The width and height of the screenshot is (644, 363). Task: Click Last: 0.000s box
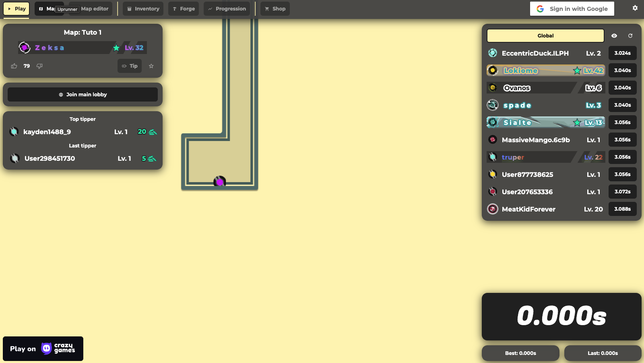pyautogui.click(x=603, y=353)
